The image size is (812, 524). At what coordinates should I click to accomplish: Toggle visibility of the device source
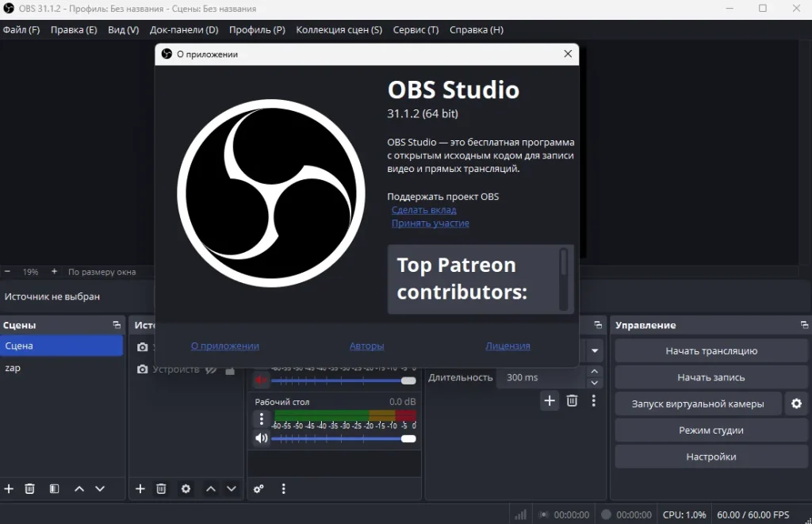pyautogui.click(x=211, y=369)
